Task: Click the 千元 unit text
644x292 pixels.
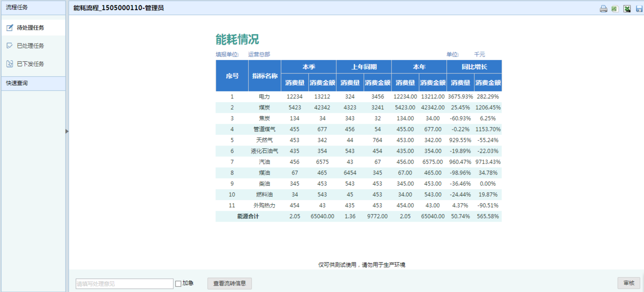Action: pos(480,54)
